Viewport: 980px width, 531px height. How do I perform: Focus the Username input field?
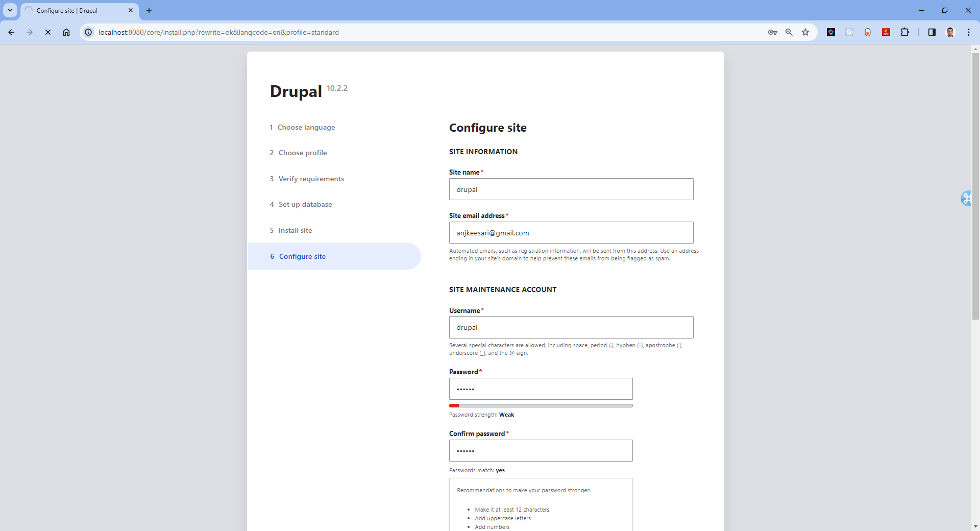coord(571,327)
